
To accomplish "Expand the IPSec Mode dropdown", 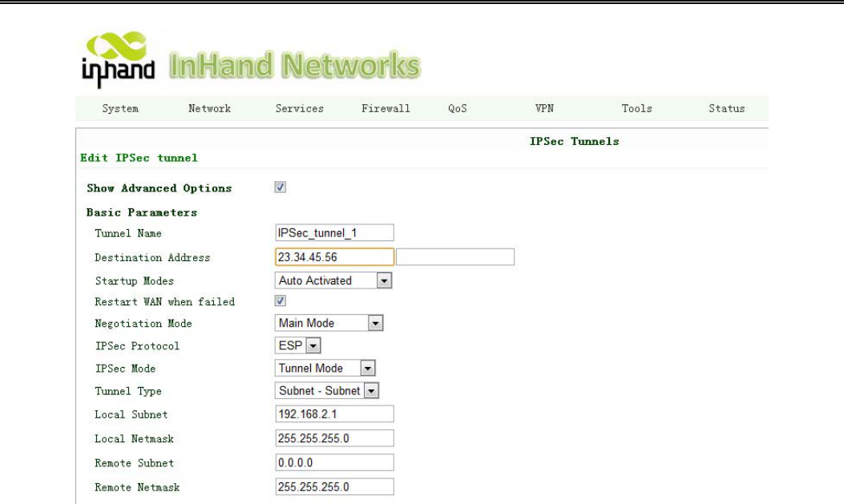I will coord(325,368).
